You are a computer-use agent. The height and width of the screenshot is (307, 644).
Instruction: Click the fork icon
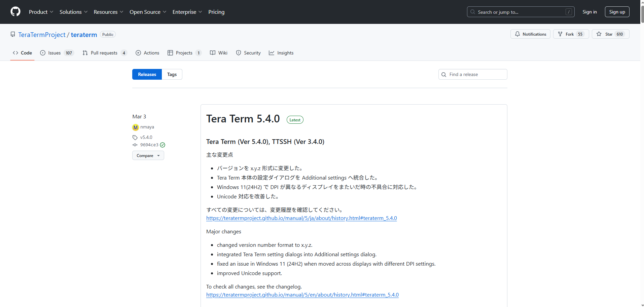click(x=560, y=34)
